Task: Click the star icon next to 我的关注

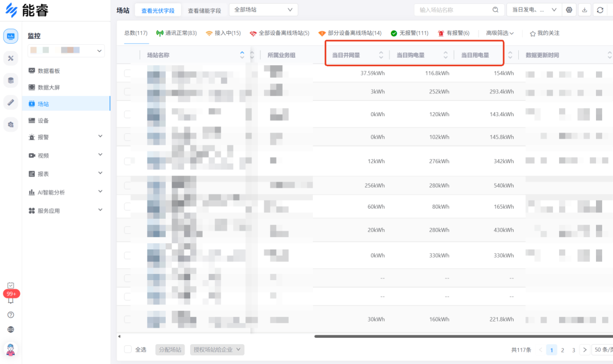Action: pos(532,33)
